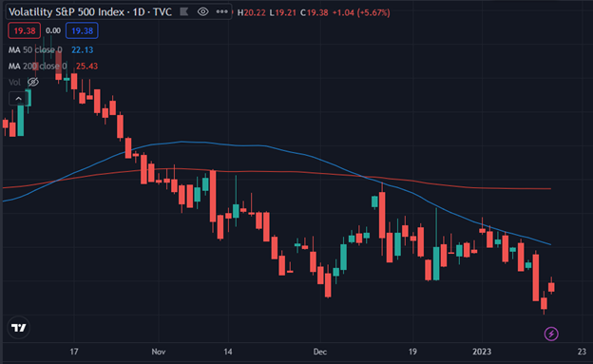Click the 19 date label on axis

tap(412, 352)
